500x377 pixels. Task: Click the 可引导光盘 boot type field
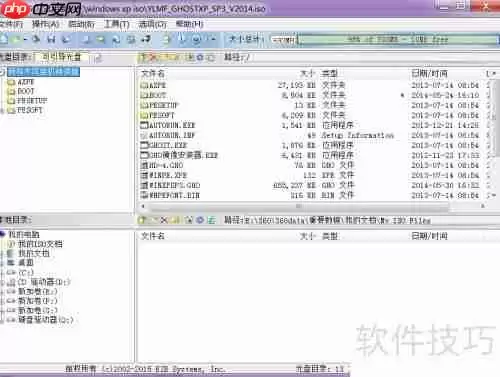[62, 57]
